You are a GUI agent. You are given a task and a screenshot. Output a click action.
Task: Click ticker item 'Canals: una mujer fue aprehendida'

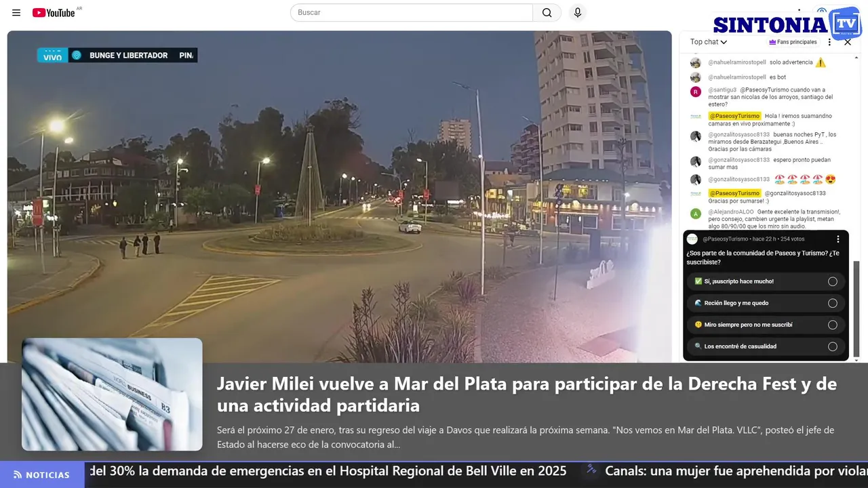click(736, 471)
